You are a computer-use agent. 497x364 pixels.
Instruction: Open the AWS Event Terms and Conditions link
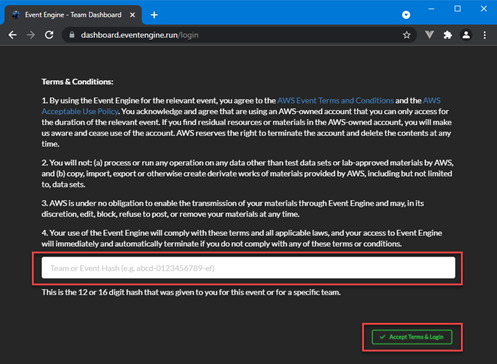335,100
